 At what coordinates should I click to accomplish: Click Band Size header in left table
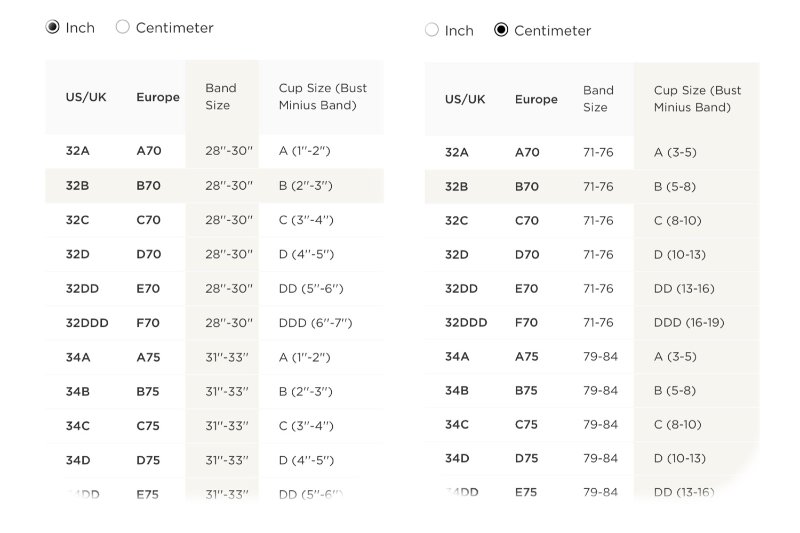tap(220, 96)
